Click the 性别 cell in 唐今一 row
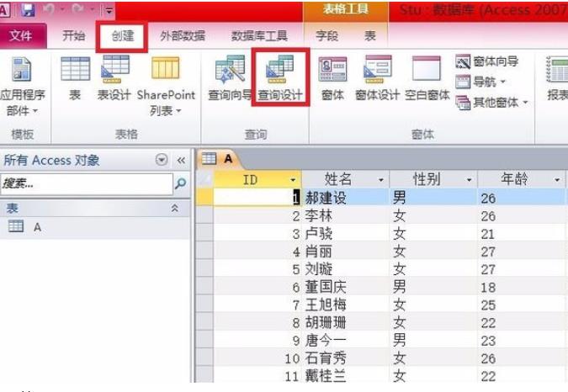 (x=433, y=340)
